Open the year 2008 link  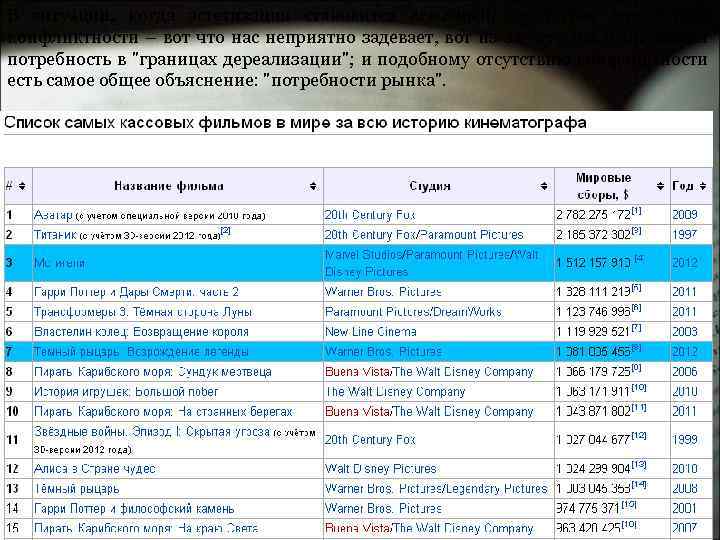[685, 489]
